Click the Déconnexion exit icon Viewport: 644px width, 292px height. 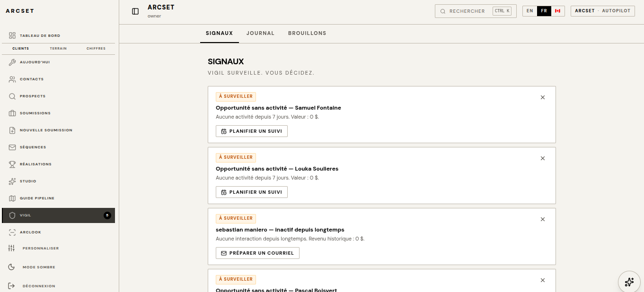[x=12, y=286]
